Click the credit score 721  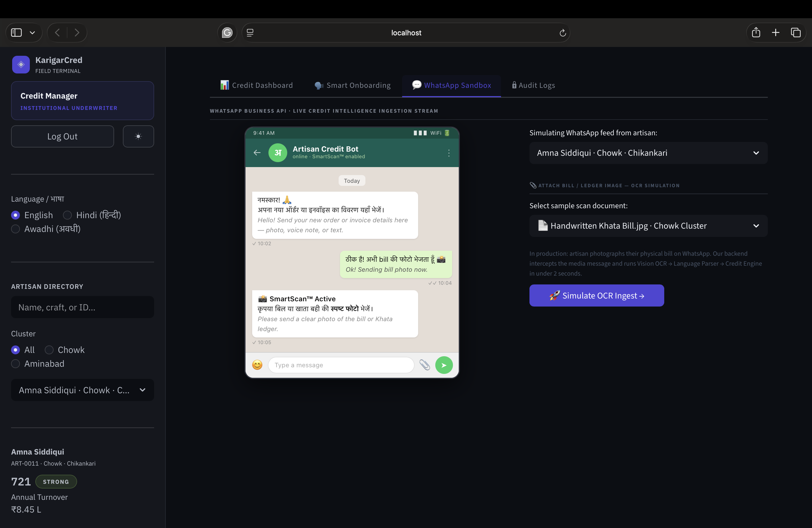(x=21, y=482)
